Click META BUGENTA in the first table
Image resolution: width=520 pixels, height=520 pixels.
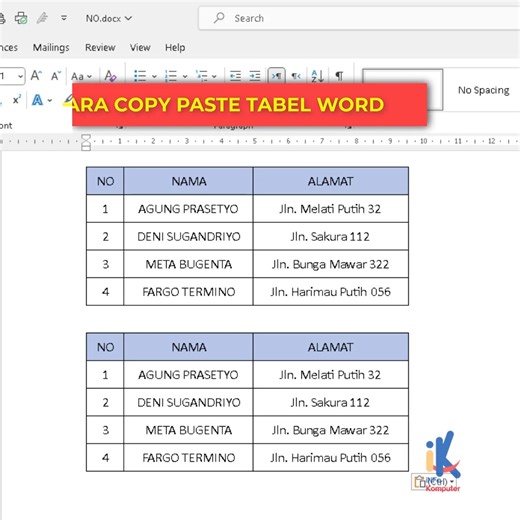pyautogui.click(x=189, y=264)
